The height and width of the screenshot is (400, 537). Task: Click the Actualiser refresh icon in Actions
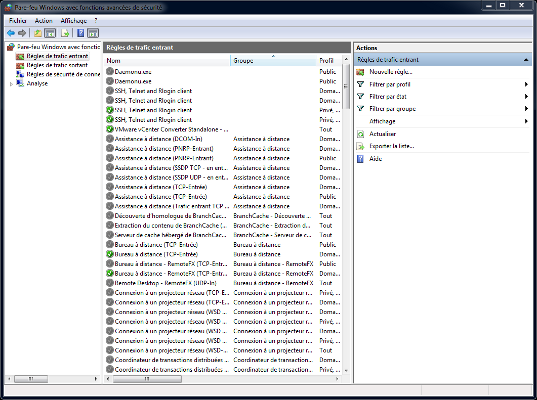(360, 134)
